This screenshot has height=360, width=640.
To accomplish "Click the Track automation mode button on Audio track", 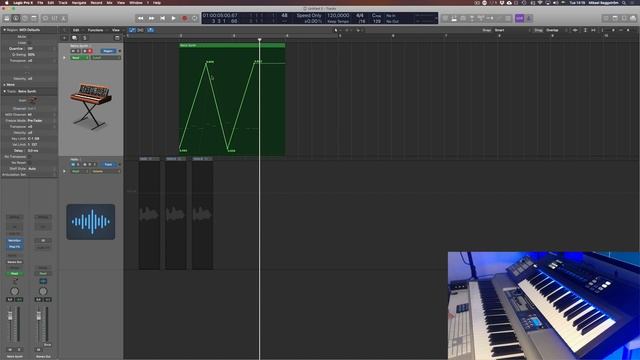I will pos(108,164).
